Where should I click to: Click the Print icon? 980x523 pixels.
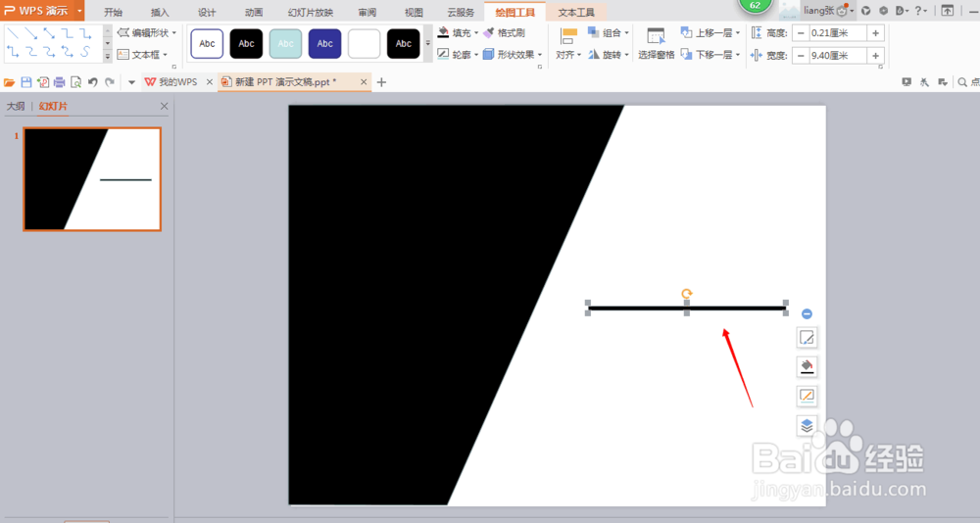pos(60,82)
